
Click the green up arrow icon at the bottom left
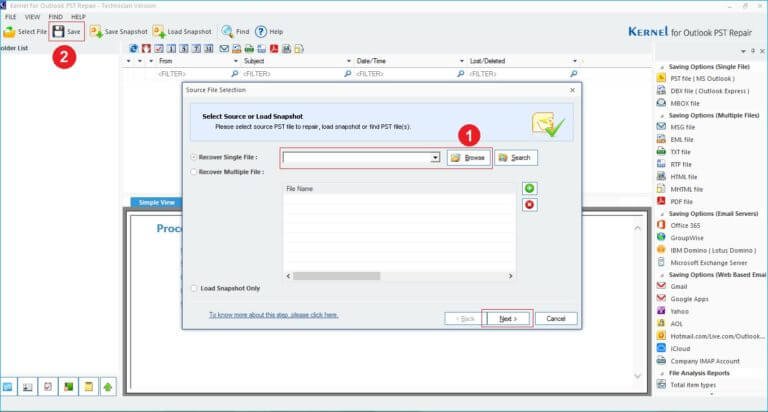(108, 387)
